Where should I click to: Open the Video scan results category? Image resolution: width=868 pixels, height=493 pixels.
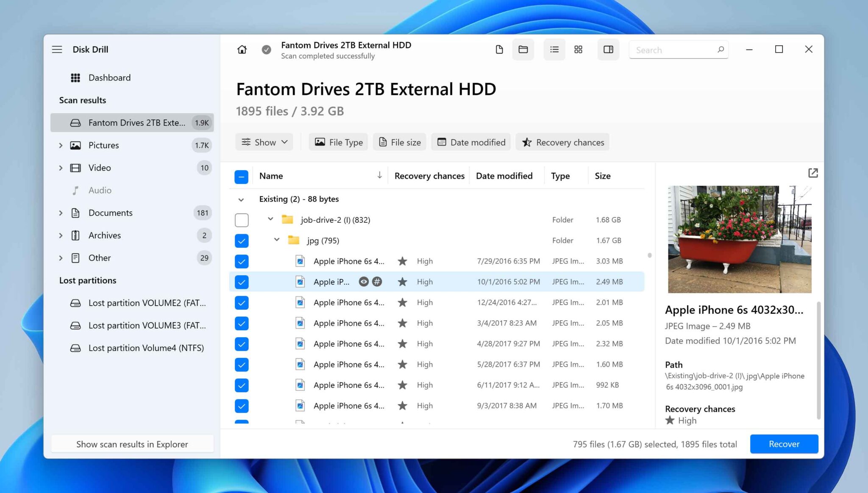coord(99,168)
